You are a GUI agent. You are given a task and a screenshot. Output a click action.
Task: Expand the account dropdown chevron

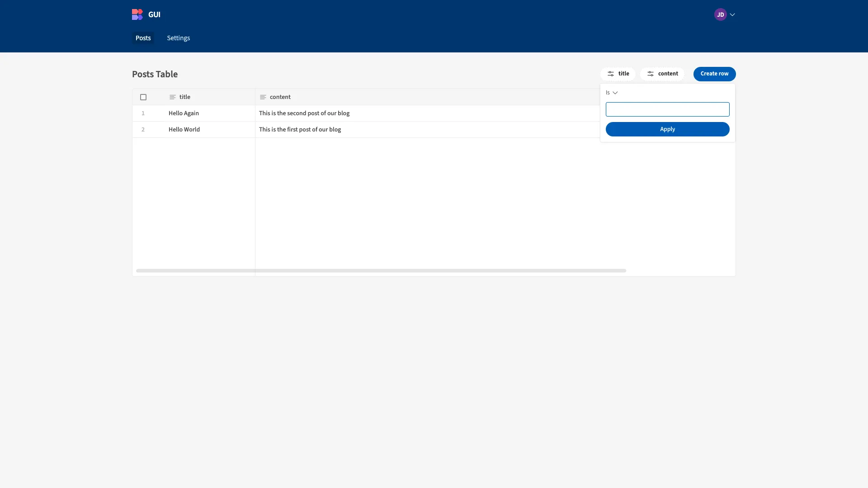click(x=732, y=14)
